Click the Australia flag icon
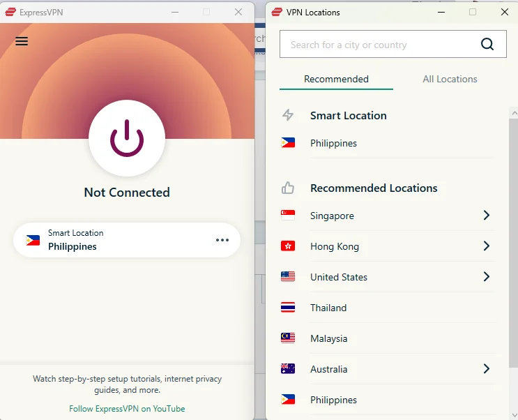This screenshot has height=420, width=518. [288, 369]
